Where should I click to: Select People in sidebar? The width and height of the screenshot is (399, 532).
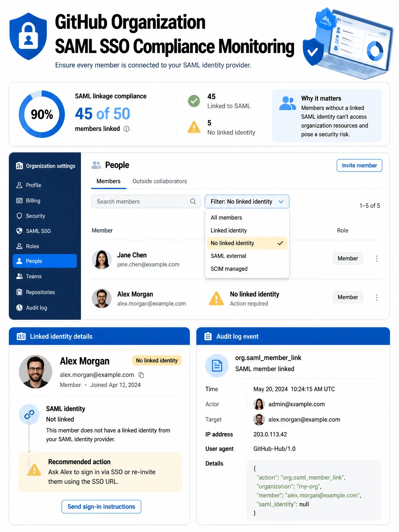pos(45,261)
